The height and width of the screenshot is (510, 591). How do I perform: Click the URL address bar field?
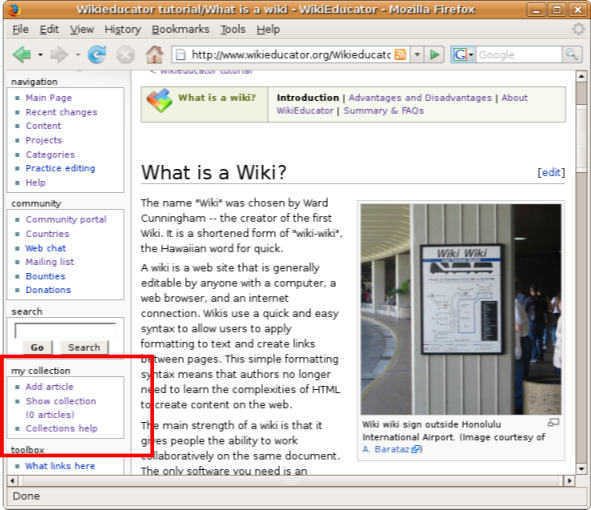290,55
